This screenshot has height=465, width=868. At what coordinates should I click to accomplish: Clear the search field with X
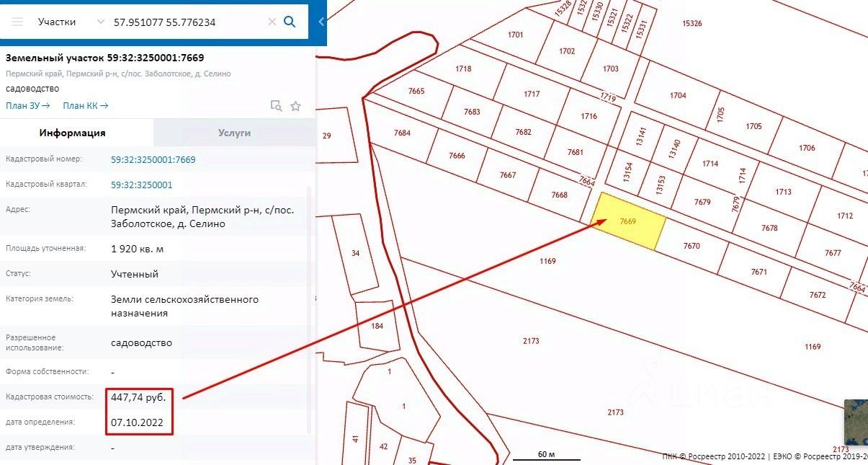pos(272,22)
